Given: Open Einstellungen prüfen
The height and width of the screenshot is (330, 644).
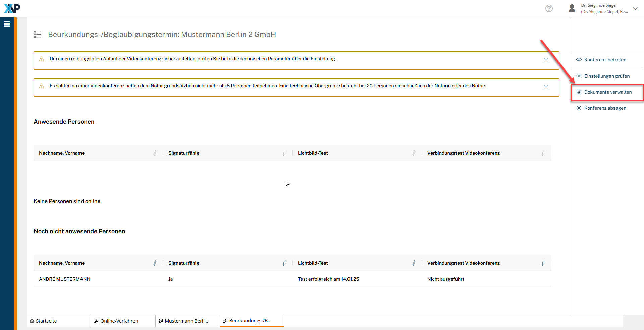Looking at the screenshot, I should click(607, 76).
